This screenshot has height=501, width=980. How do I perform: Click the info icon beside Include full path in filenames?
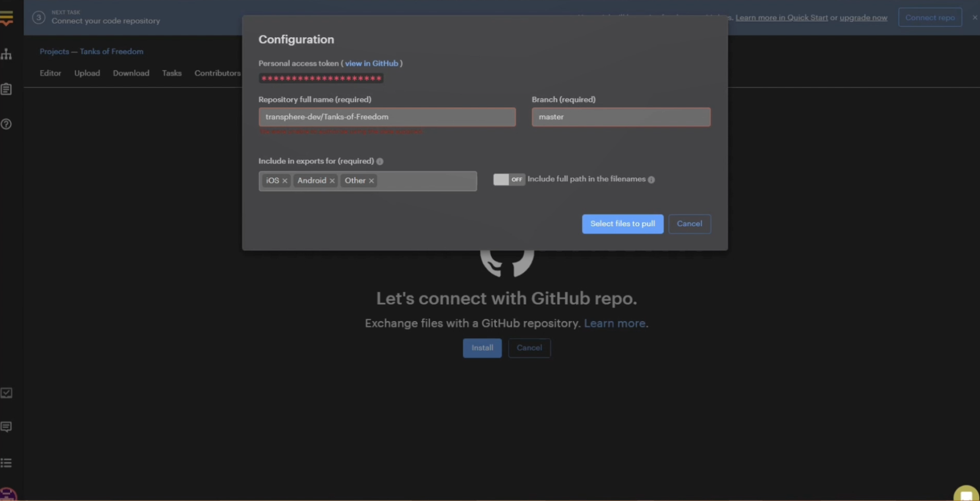coord(651,179)
